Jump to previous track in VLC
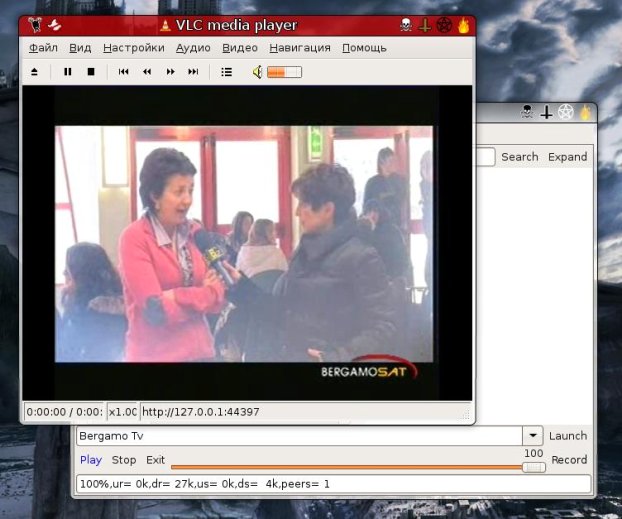The image size is (622, 519). pos(123,72)
